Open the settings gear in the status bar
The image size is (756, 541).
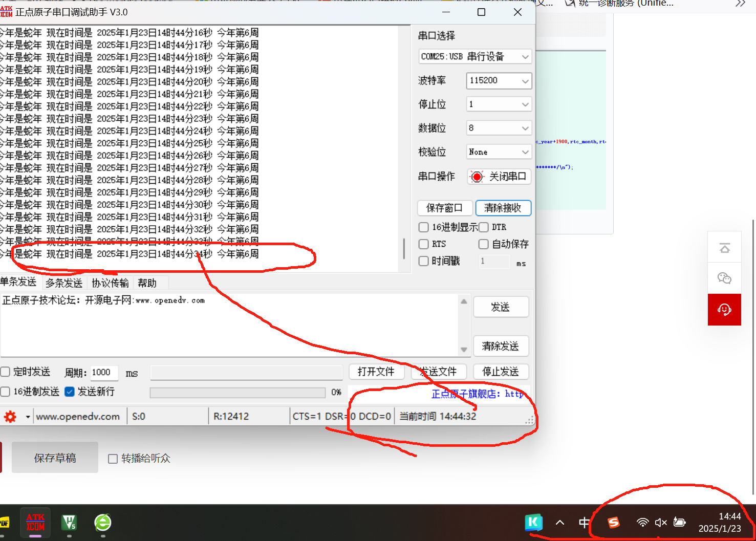coord(9,416)
